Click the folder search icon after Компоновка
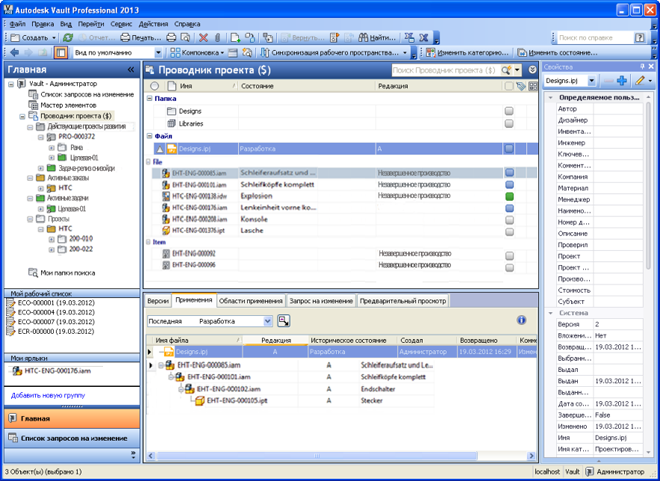Image resolution: width=660 pixels, height=481 pixels. [247, 53]
